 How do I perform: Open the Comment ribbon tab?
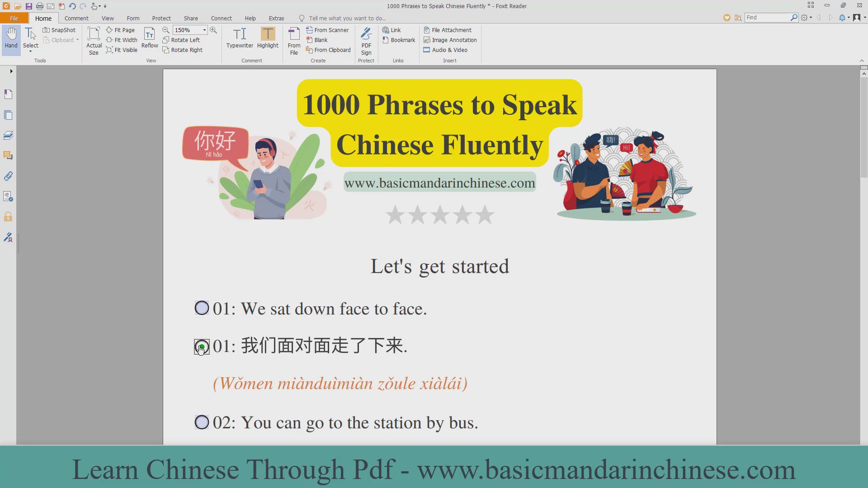pos(76,19)
